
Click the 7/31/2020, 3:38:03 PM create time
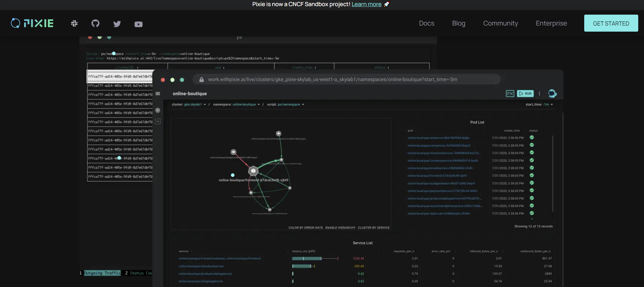508,168
